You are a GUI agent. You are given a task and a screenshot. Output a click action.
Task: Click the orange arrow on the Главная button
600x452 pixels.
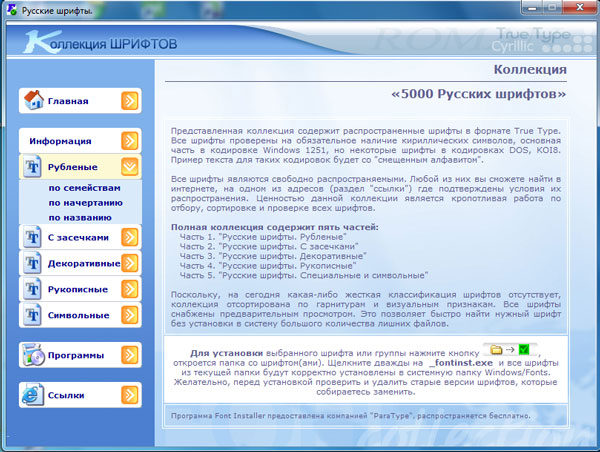[x=130, y=101]
